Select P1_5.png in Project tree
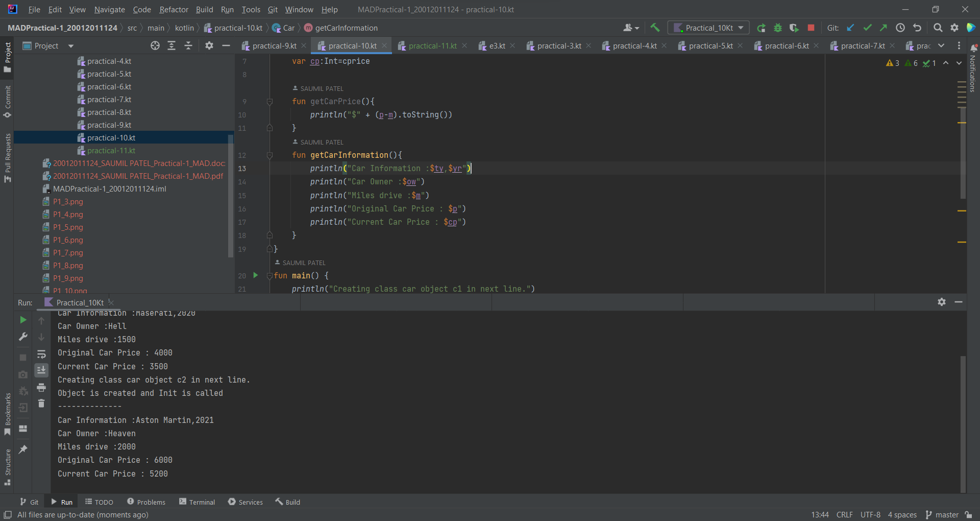Screen dimensions: 980x521 pos(68,227)
